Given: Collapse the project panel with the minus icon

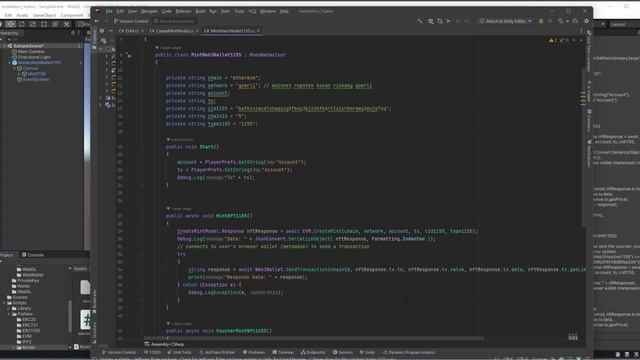Looking at the screenshot, I should [111, 31].
